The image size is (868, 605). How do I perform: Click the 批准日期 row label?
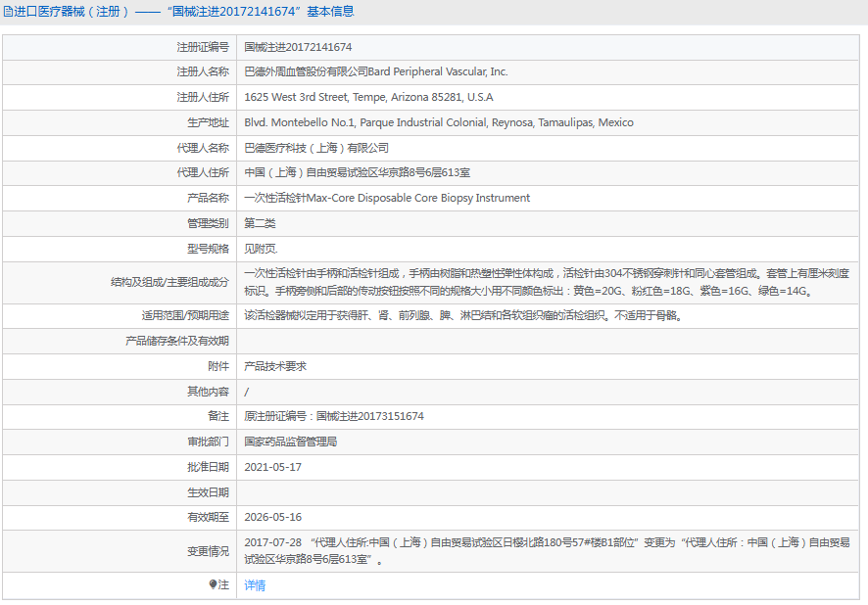tap(208, 467)
